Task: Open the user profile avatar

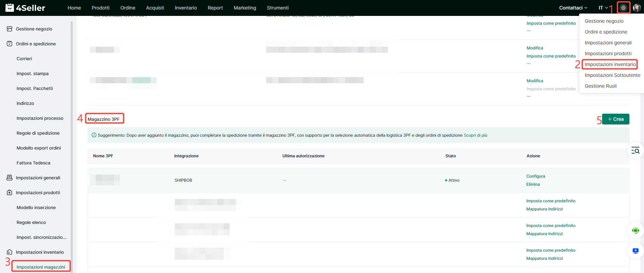Action: coord(637,8)
